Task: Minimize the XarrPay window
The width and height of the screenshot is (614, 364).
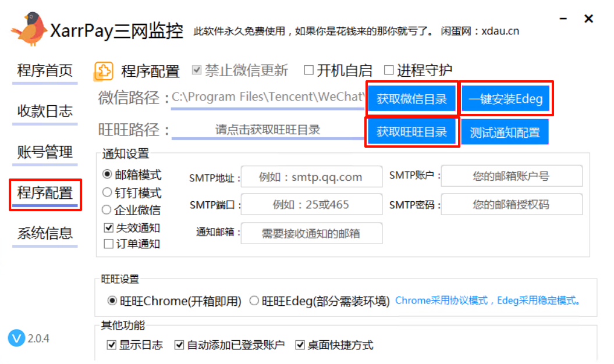Action: (562, 20)
